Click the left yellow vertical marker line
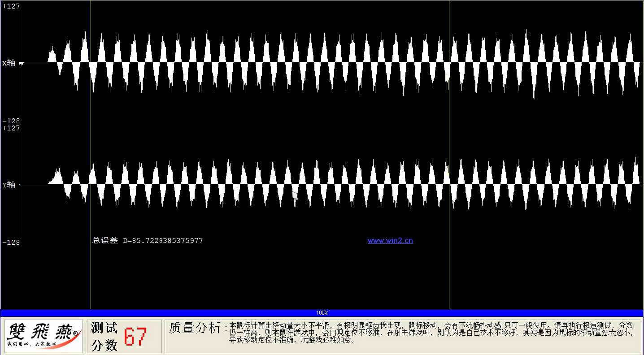 click(91, 269)
